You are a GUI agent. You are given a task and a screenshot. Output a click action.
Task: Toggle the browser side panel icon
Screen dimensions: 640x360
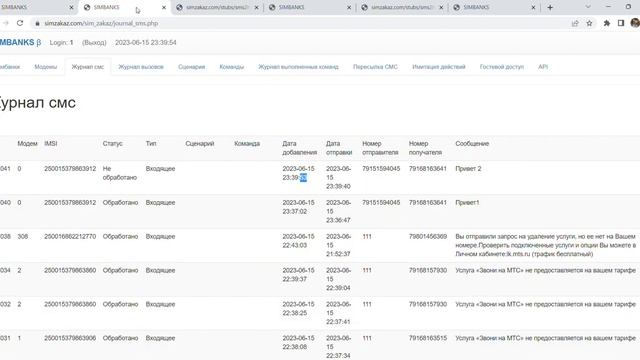[621, 23]
